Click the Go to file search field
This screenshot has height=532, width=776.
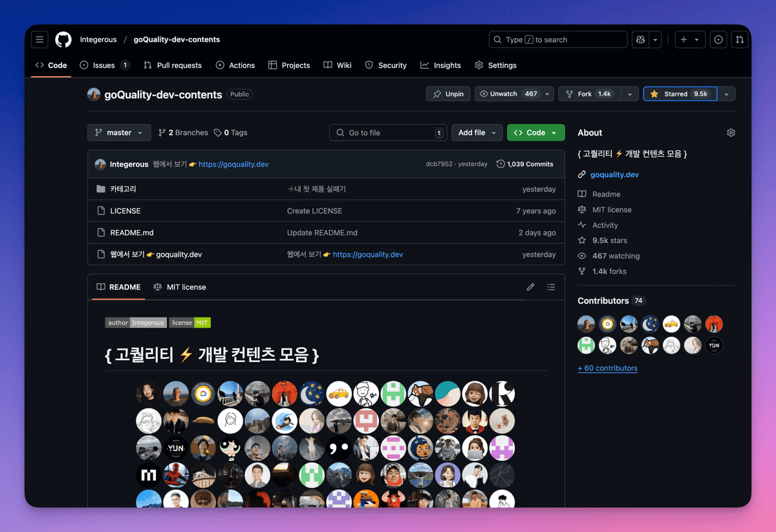click(x=388, y=133)
